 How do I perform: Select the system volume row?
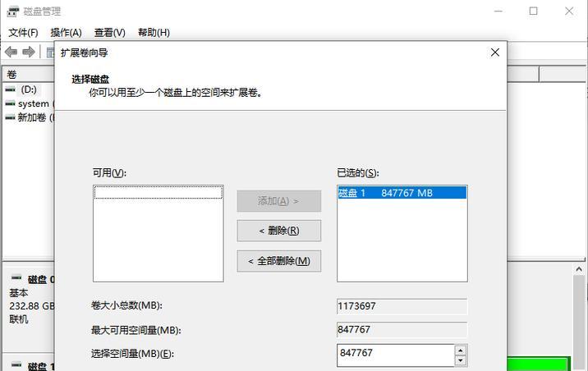30,103
